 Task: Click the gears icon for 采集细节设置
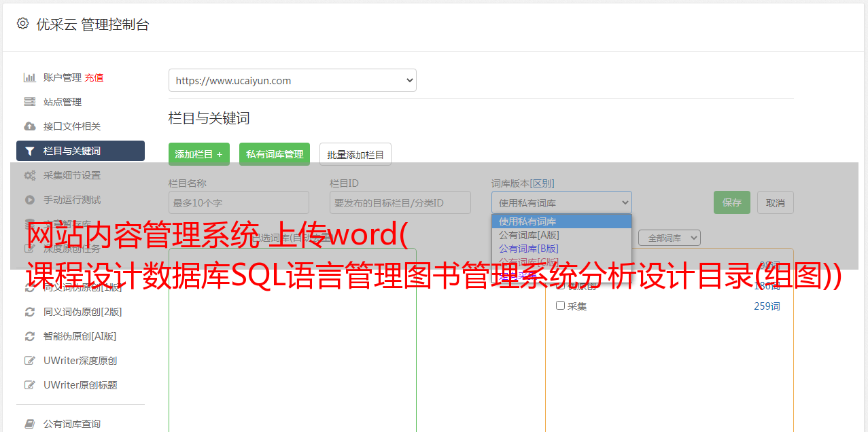click(29, 175)
